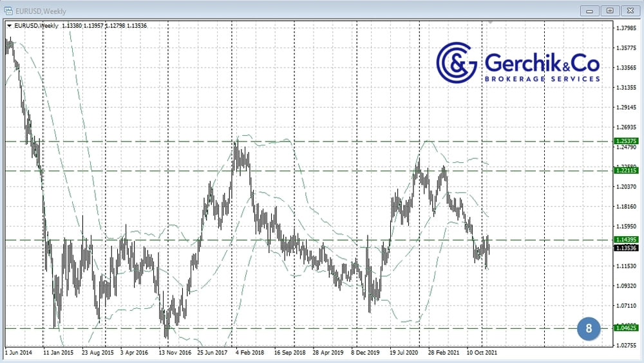Screen dimensions: 644x363
Task: Click the Gerchik & Co circular logo emblem
Action: coord(457,63)
